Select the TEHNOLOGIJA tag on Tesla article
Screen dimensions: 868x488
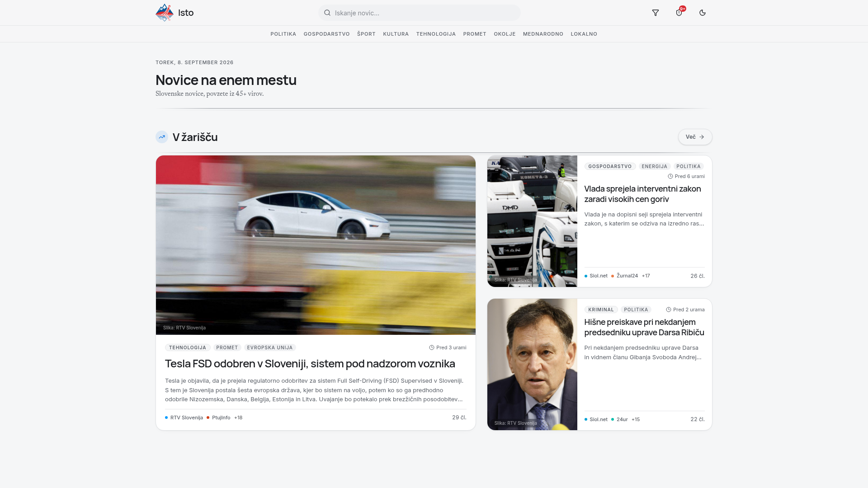[x=188, y=347]
